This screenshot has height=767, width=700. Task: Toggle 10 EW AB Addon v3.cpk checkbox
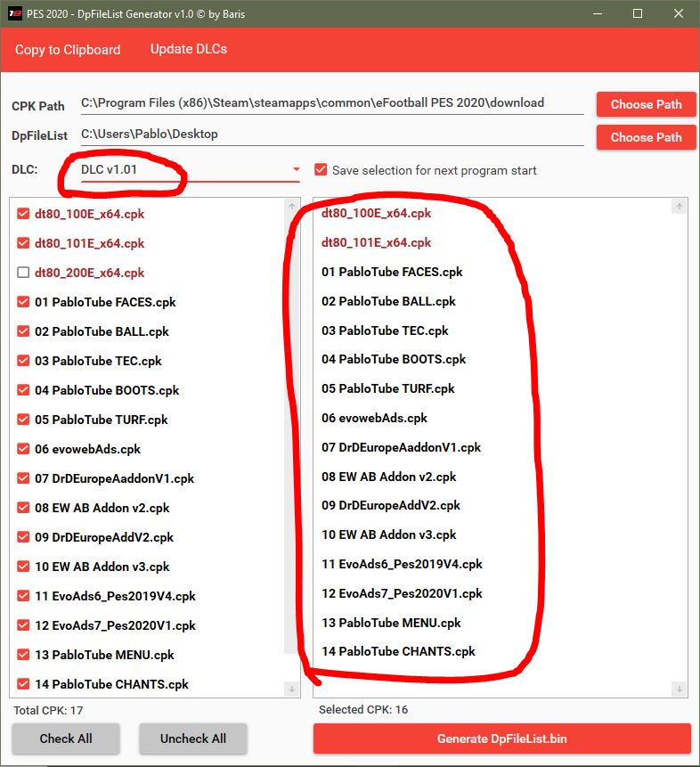(x=23, y=566)
